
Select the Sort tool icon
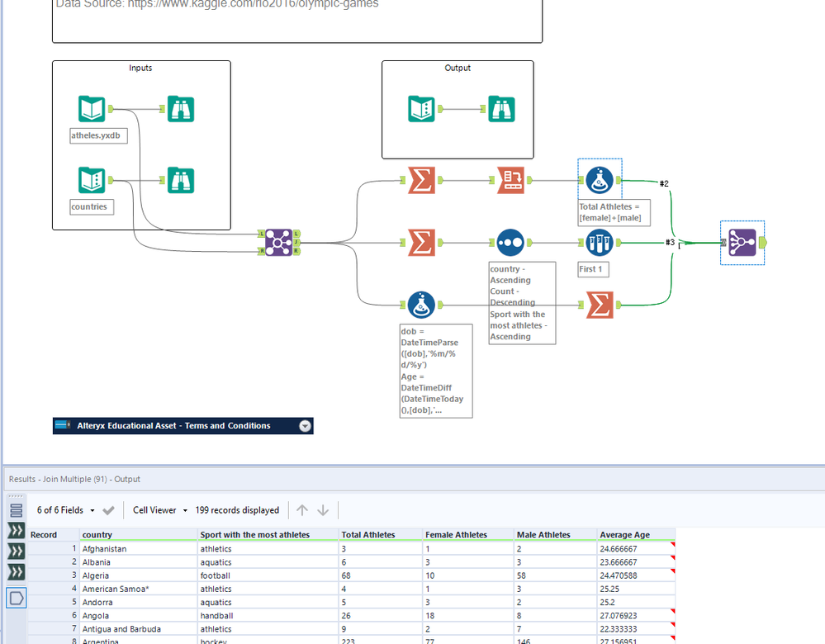click(x=510, y=243)
